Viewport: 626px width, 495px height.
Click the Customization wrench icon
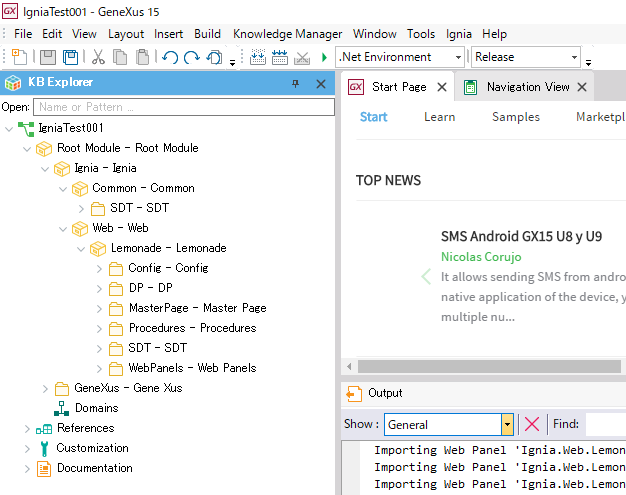coord(44,448)
